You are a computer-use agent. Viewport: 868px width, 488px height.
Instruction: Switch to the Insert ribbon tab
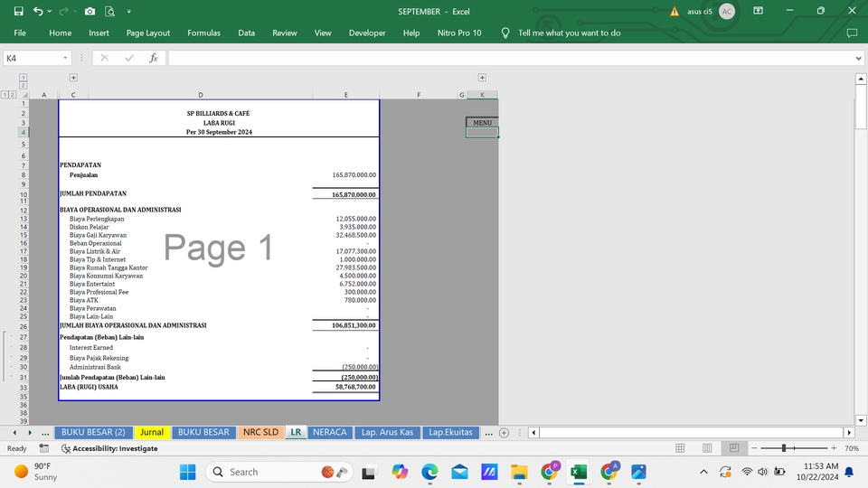[x=99, y=33]
